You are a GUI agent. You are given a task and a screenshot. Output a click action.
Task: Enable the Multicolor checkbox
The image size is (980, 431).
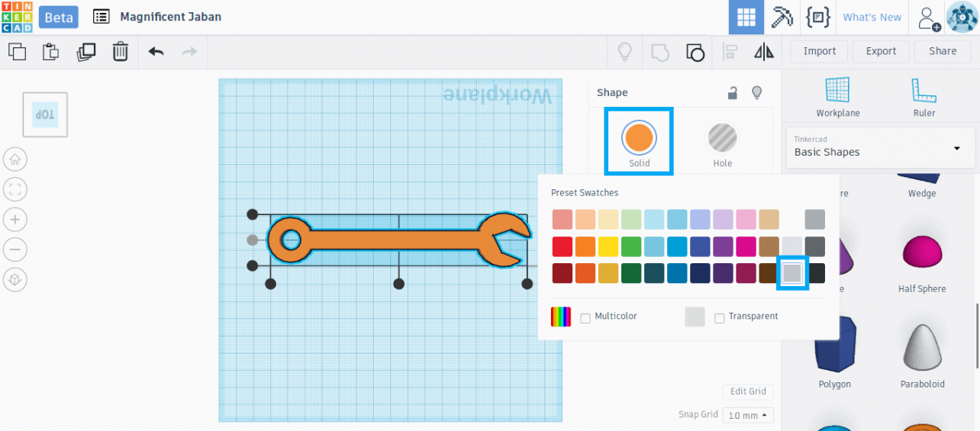pyautogui.click(x=585, y=318)
